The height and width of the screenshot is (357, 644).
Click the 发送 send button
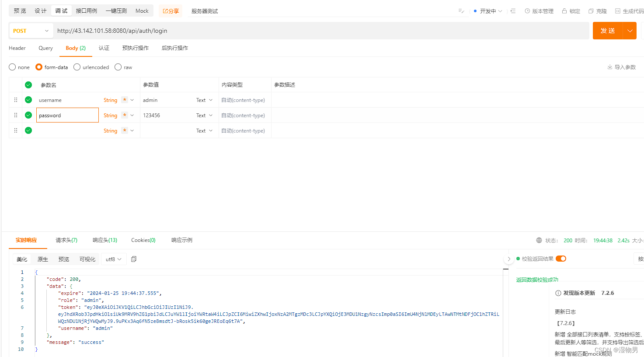[608, 31]
